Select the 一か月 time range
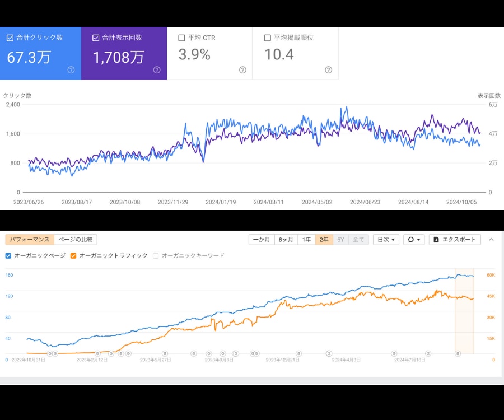This screenshot has width=504, height=420. click(x=262, y=240)
